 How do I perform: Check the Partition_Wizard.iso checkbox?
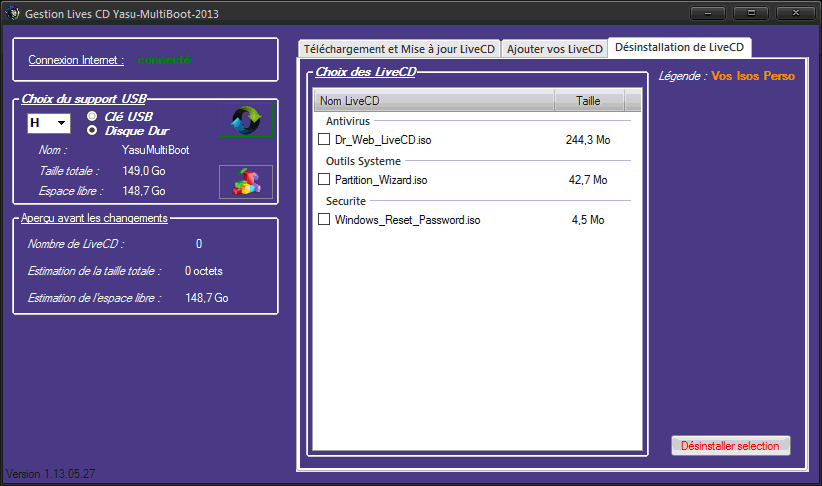324,179
